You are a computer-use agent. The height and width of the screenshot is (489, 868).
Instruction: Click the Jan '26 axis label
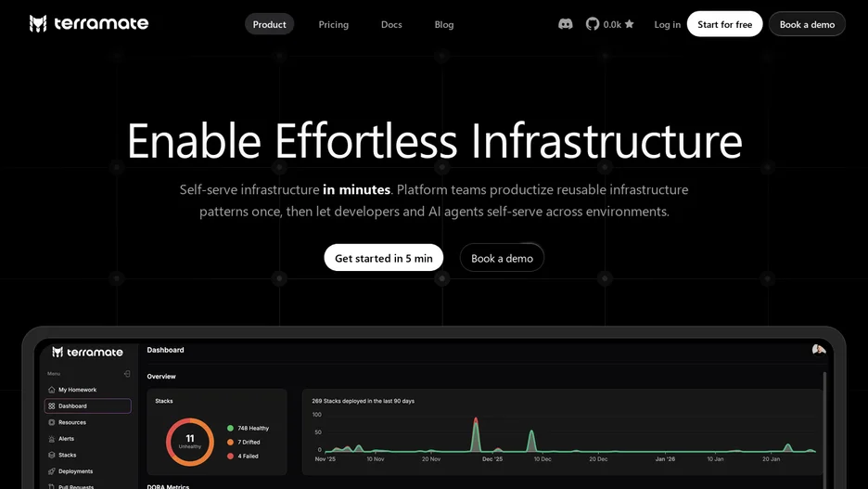tap(665, 459)
